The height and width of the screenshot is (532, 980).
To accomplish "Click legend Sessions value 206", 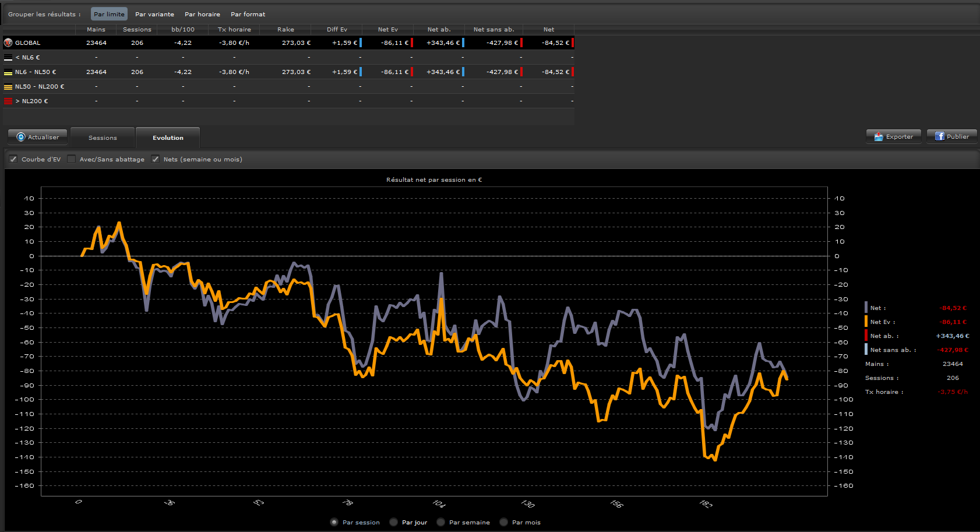I will [x=953, y=378].
